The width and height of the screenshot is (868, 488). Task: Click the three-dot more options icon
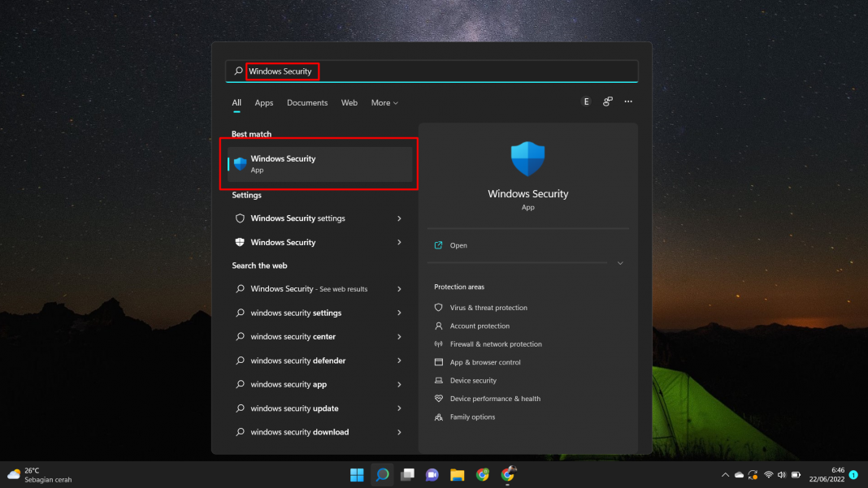coord(628,102)
